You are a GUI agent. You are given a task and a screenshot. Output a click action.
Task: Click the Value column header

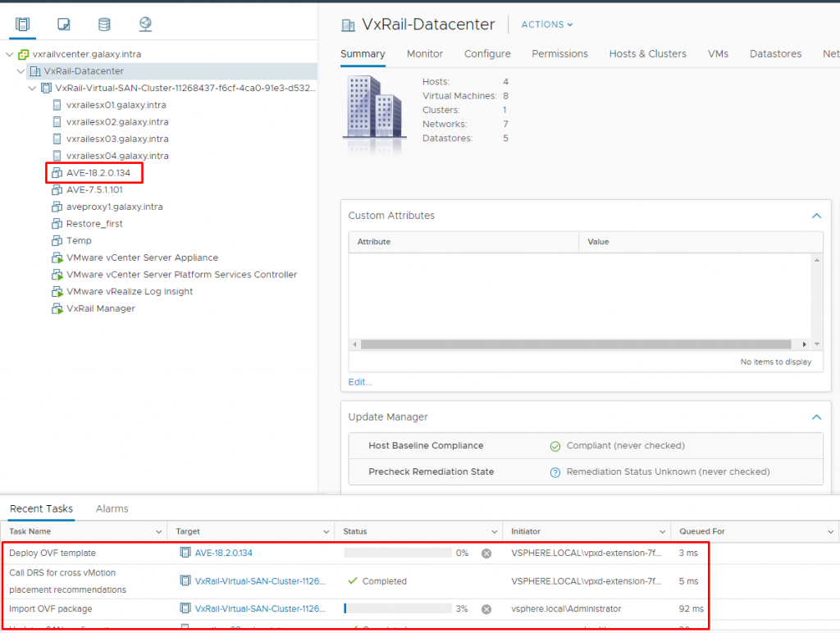tap(701, 242)
